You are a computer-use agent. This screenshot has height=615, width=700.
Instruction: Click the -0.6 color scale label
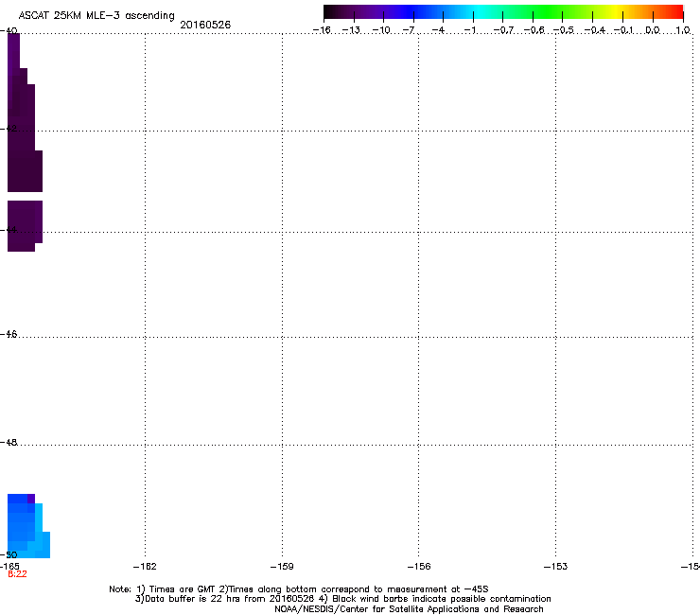click(x=534, y=30)
